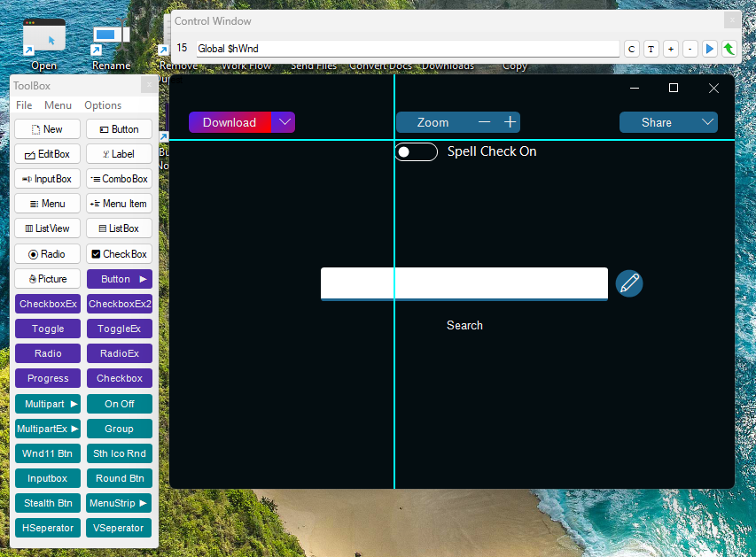Click the Open desktop shortcut icon

(x=44, y=37)
